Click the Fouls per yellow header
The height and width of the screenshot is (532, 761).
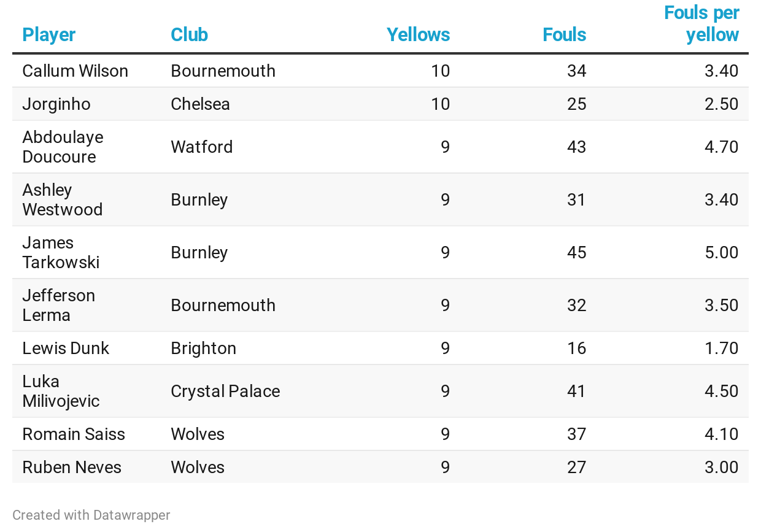[701, 24]
